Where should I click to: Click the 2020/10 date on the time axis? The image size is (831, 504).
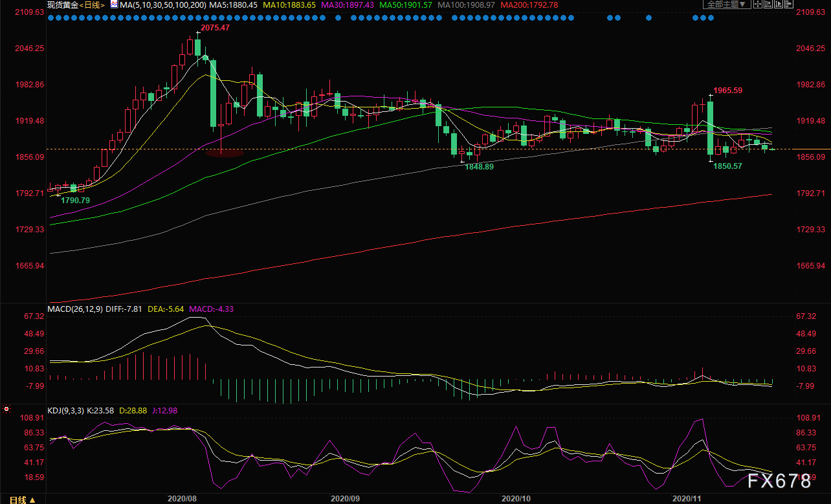pos(516,499)
